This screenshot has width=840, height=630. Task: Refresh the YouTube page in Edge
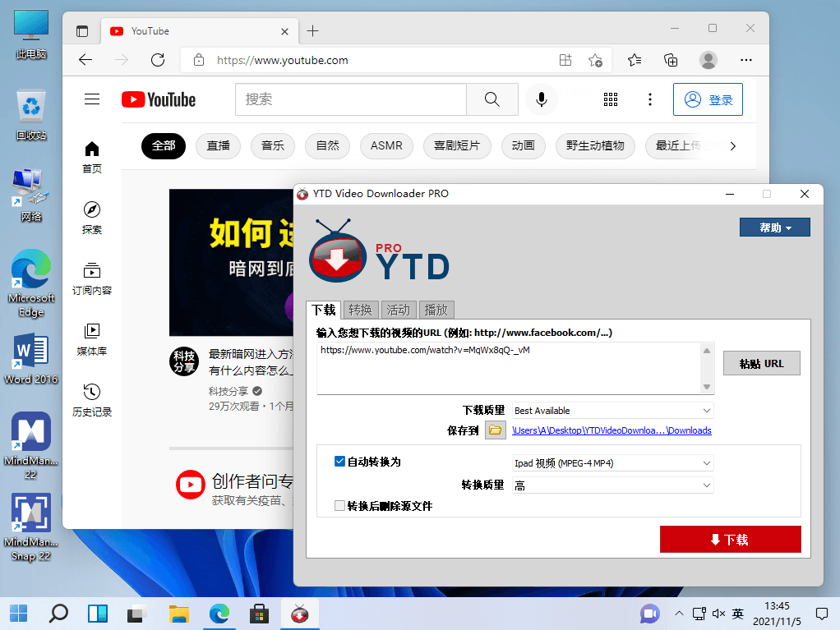[158, 60]
